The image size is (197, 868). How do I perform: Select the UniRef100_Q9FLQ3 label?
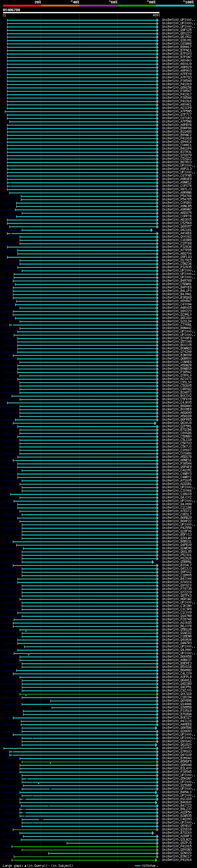point(177,257)
